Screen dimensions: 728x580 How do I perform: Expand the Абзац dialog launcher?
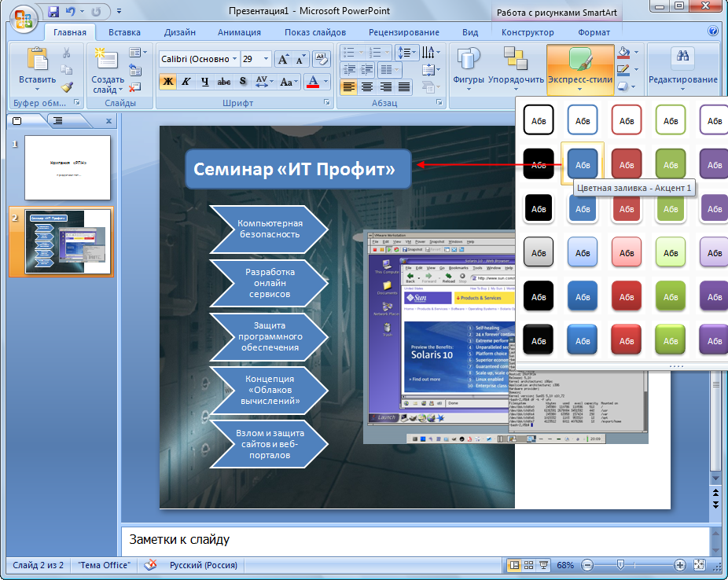[439, 102]
